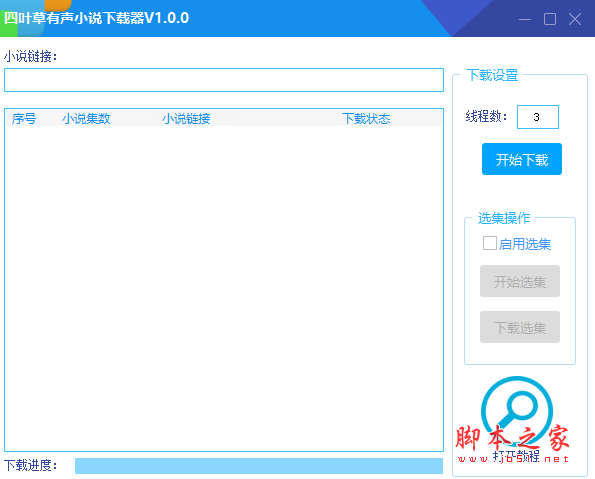
Task: Maximize the downloader window
Action: (550, 19)
